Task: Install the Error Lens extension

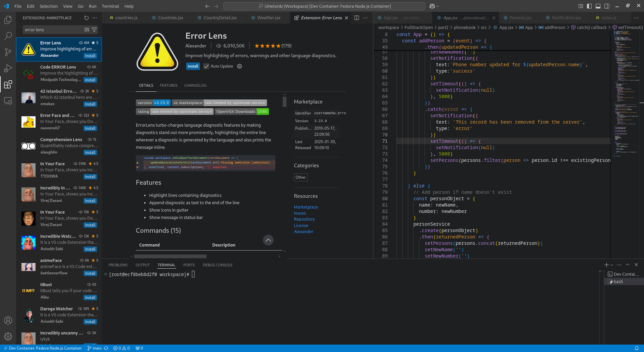Action: [193, 66]
